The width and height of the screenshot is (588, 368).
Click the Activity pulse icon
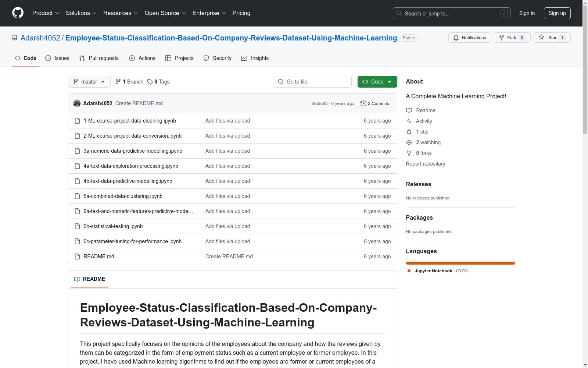pyautogui.click(x=409, y=121)
